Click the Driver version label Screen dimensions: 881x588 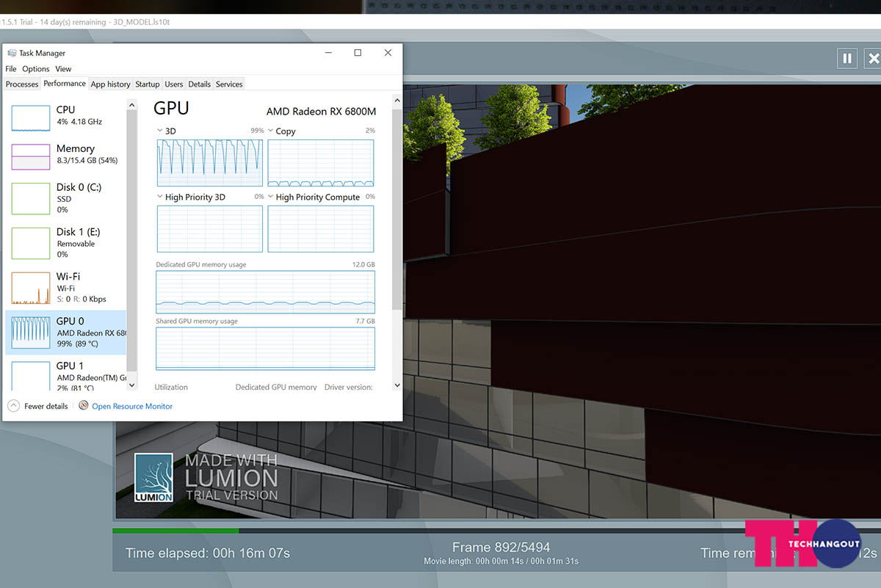[349, 387]
